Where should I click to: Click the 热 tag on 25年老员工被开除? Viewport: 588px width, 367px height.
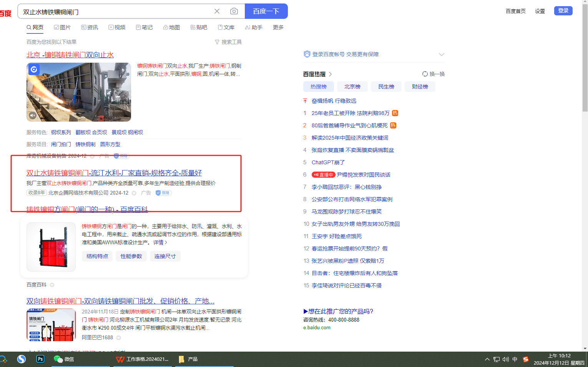[x=395, y=113]
